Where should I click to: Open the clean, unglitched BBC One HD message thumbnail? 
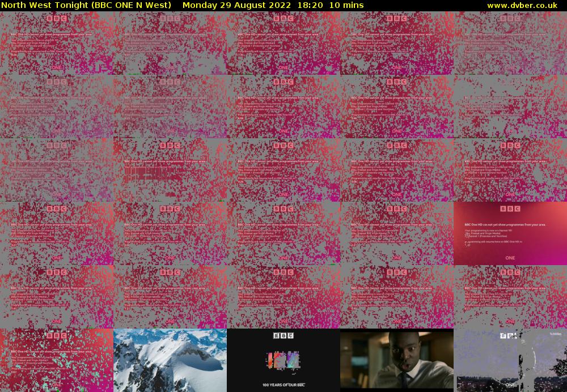tap(510, 233)
